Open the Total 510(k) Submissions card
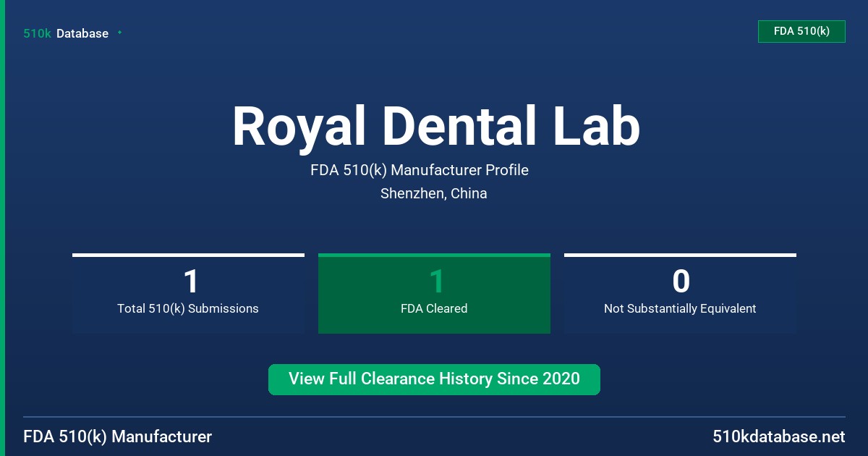Screen dimensions: 868x456 (x=188, y=294)
